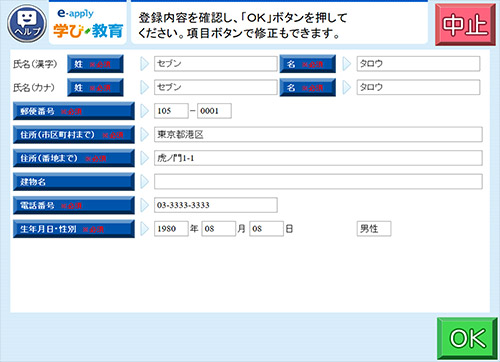Edit the 郵便番号 item button

pos(74,111)
